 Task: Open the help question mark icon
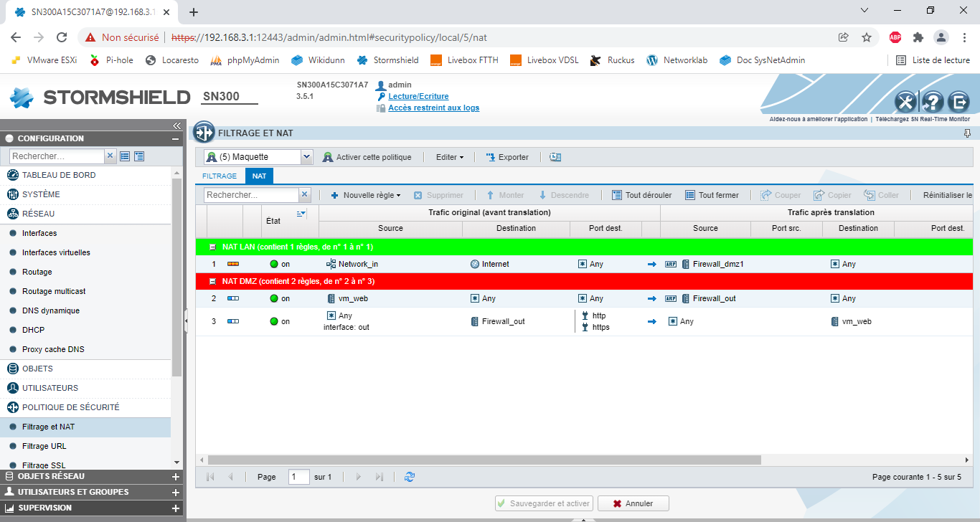(933, 103)
